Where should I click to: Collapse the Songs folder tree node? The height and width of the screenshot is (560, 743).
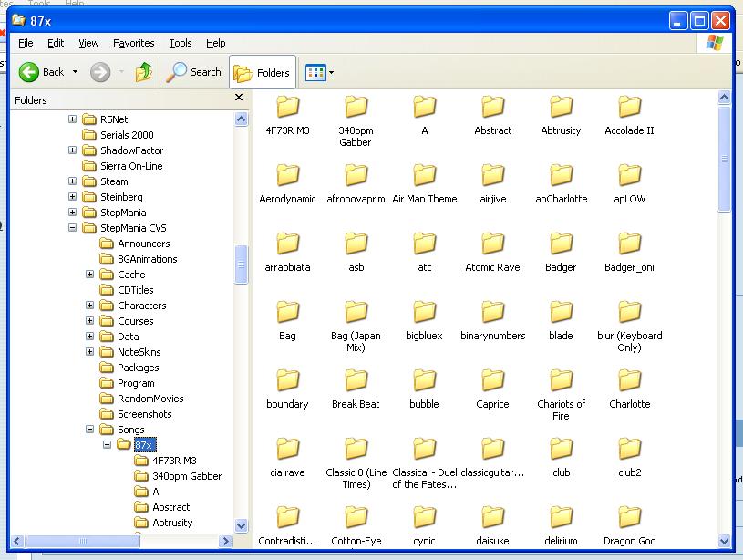(x=89, y=430)
